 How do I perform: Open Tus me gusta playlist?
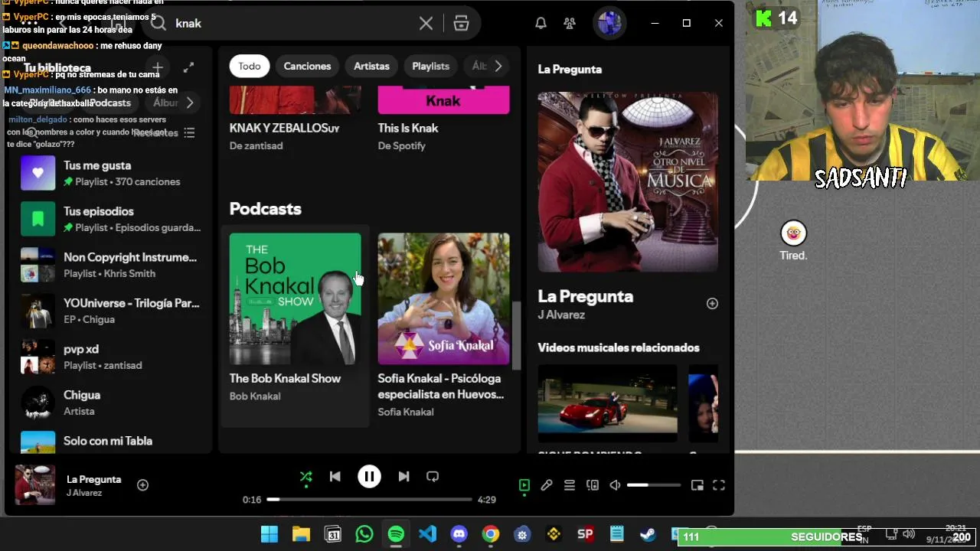point(109,173)
